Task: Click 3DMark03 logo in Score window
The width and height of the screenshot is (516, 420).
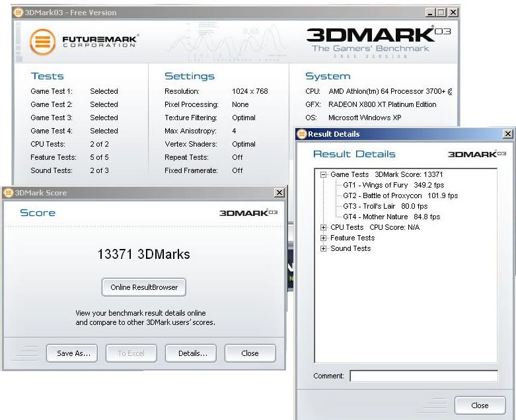Action: [x=248, y=213]
